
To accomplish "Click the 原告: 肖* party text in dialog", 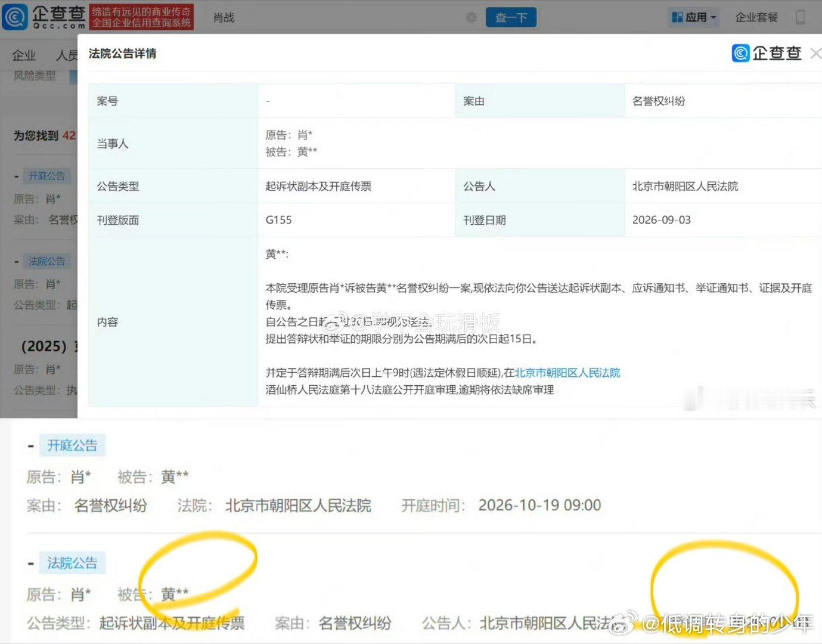I will click(x=289, y=135).
